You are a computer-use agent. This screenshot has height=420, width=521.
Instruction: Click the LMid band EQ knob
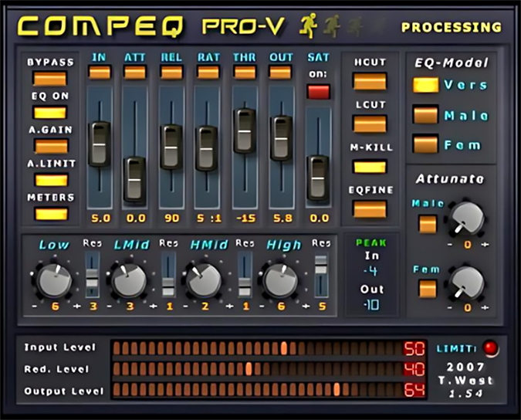(x=130, y=281)
